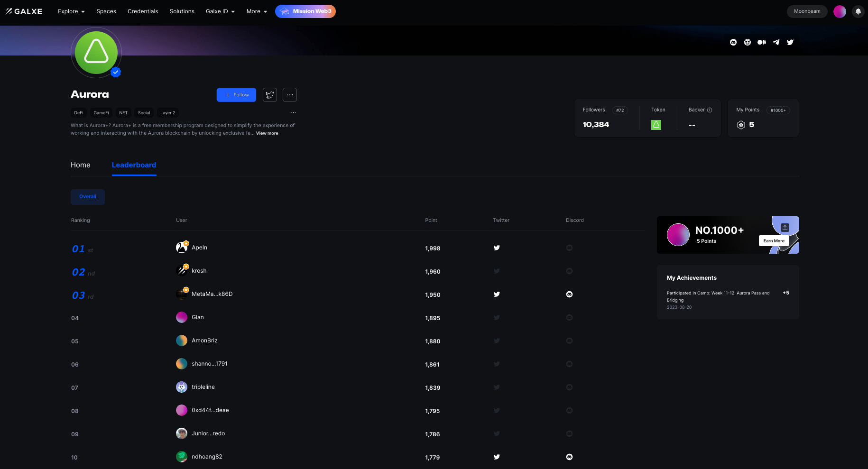Click Glan's 1,895 point value
This screenshot has height=469, width=868.
pos(433,318)
